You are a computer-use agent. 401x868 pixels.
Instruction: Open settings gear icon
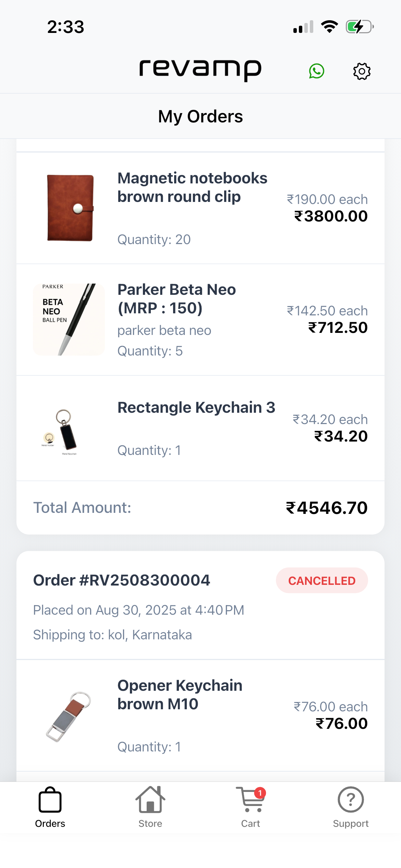[x=362, y=71]
